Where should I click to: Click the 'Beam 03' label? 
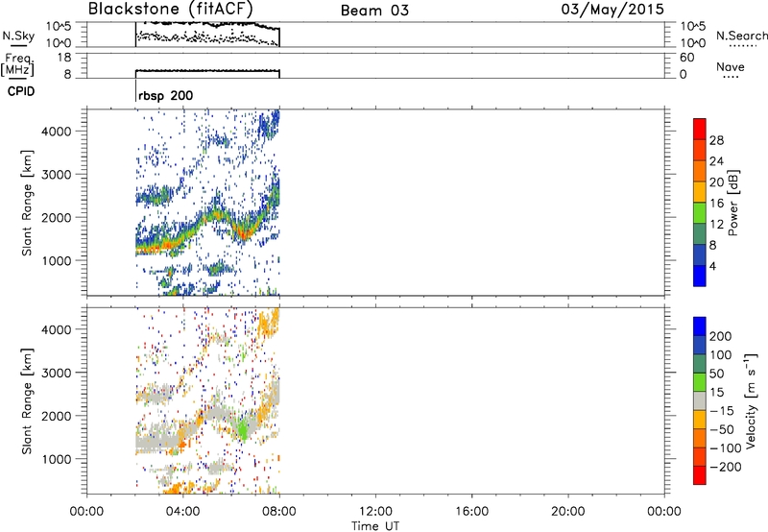pos(374,11)
